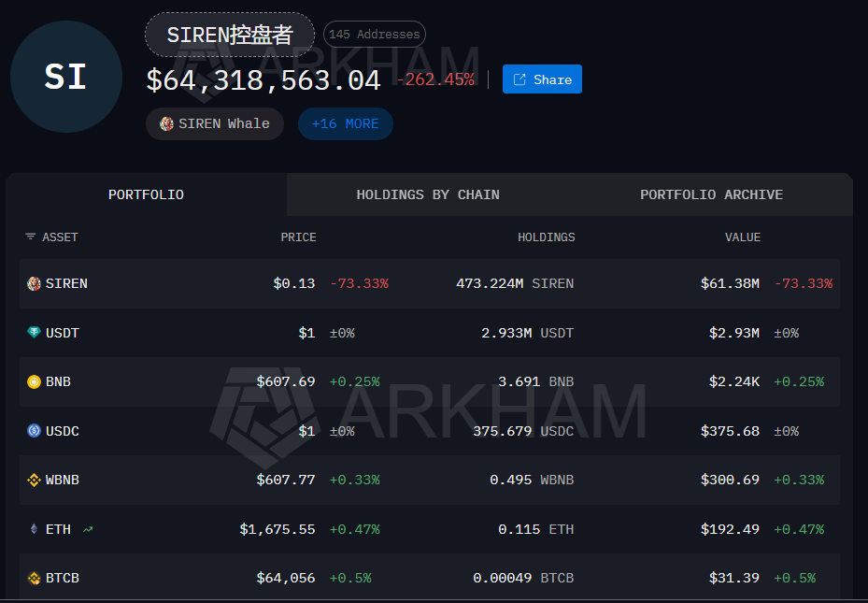
Task: Click the SIREN token icon in asset list
Action: (34, 283)
